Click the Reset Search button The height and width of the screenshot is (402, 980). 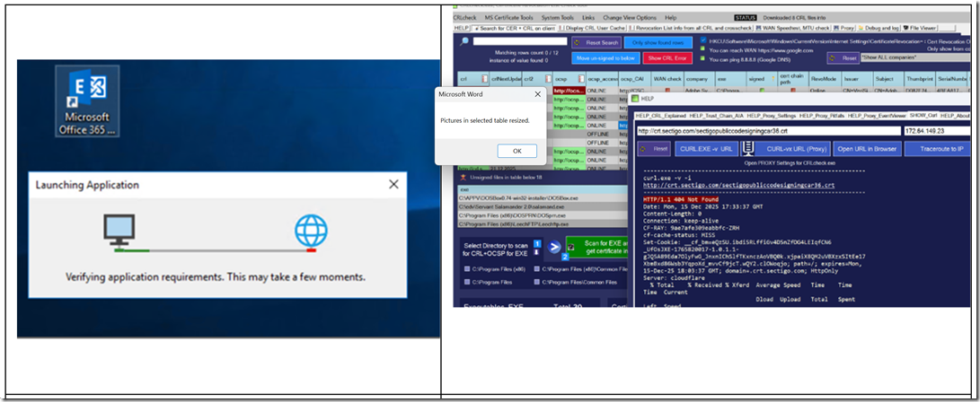tap(596, 42)
